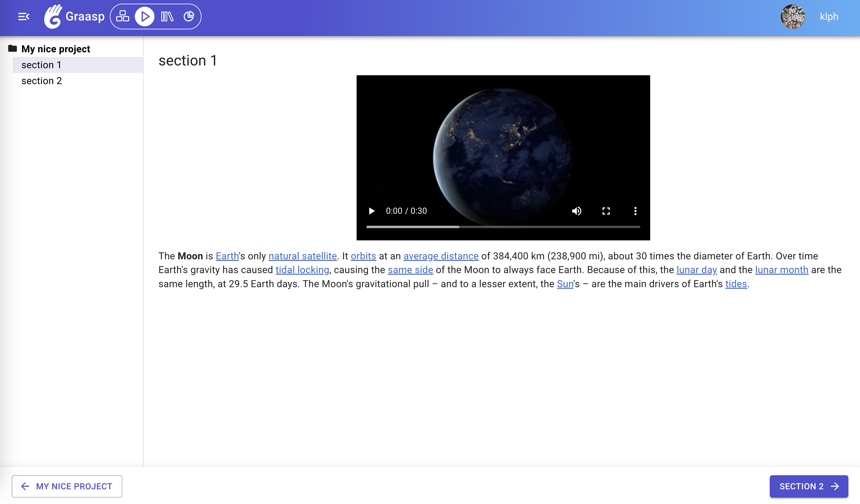
Task: Select the Player platform icon
Action: pos(145,17)
